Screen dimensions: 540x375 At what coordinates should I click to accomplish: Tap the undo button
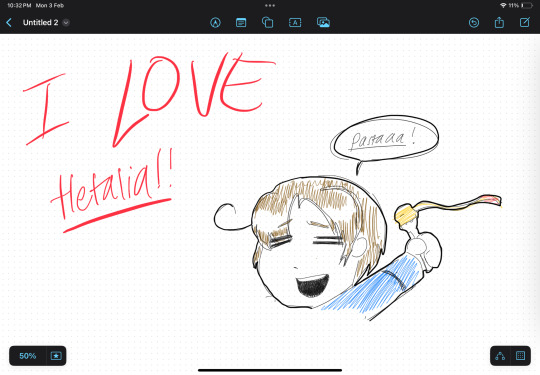[474, 23]
